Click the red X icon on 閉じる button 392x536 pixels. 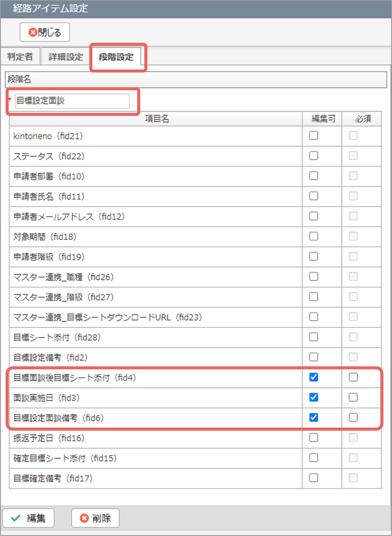33,32
